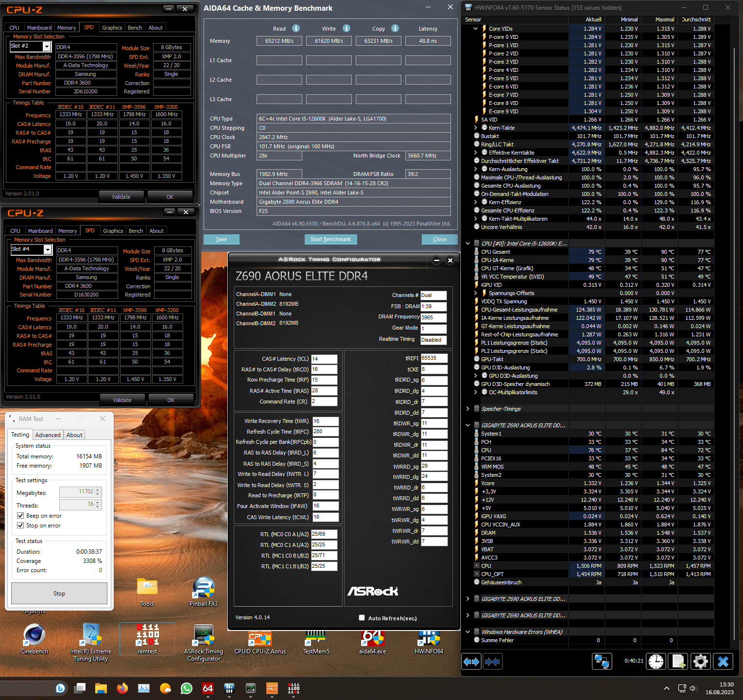The image size is (743, 700).
Task: Click Firefox icon in taskbar
Action: tap(122, 688)
